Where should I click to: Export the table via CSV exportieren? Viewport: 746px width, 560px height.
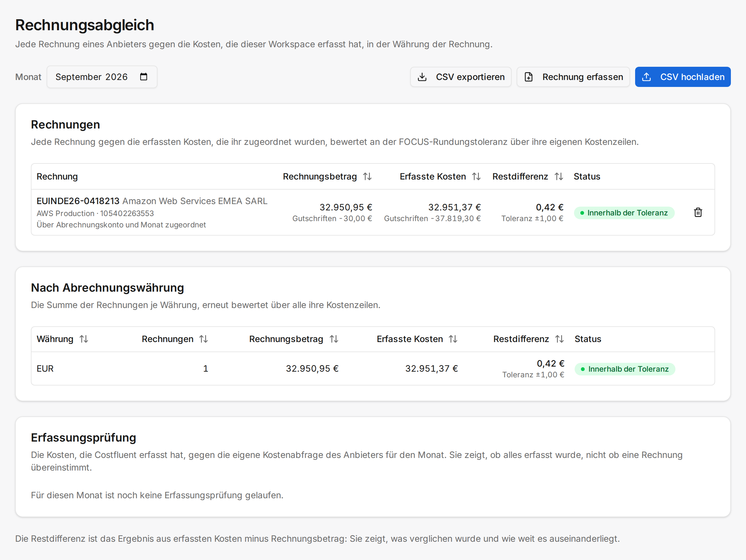click(x=461, y=77)
